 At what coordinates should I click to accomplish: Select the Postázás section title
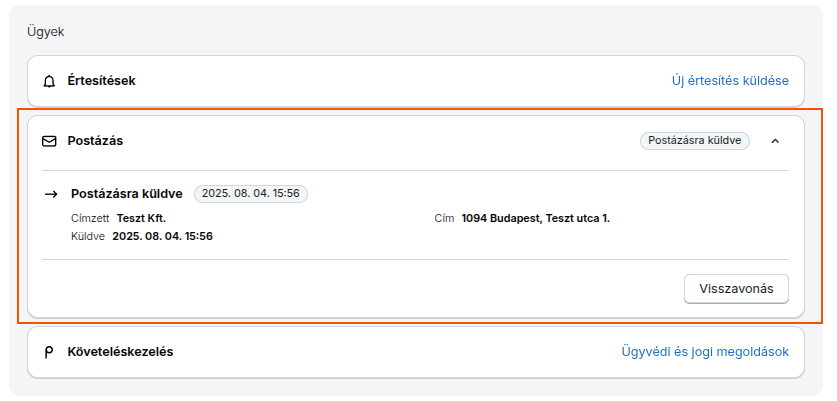click(95, 141)
